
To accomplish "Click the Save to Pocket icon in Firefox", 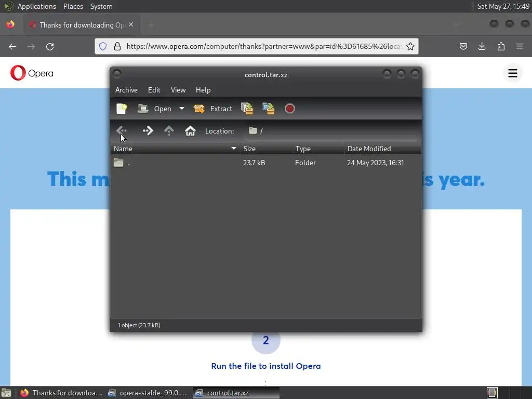I will [x=463, y=46].
